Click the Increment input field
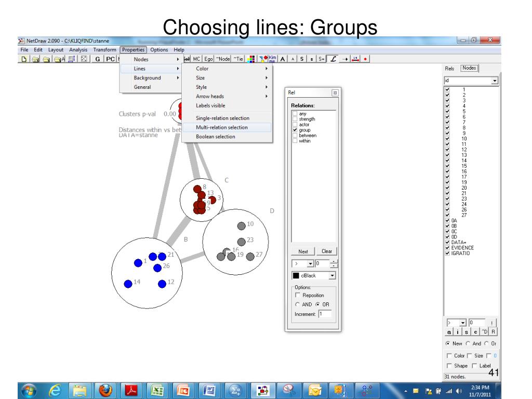Viewport: 532px width, 399px height. [325, 314]
